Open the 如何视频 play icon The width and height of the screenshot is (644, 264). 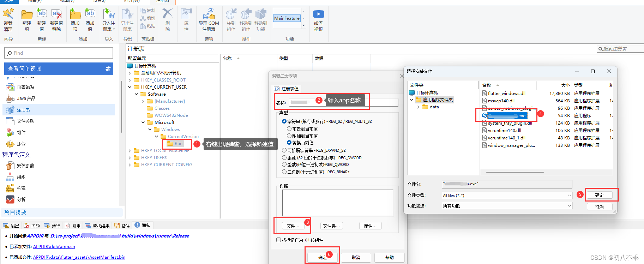pyautogui.click(x=318, y=14)
